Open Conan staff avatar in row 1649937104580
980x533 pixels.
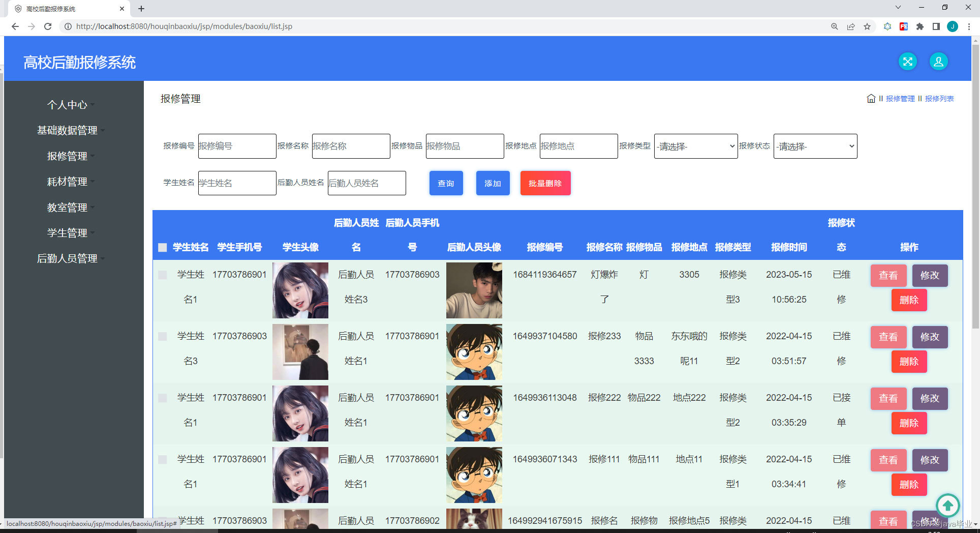(474, 352)
